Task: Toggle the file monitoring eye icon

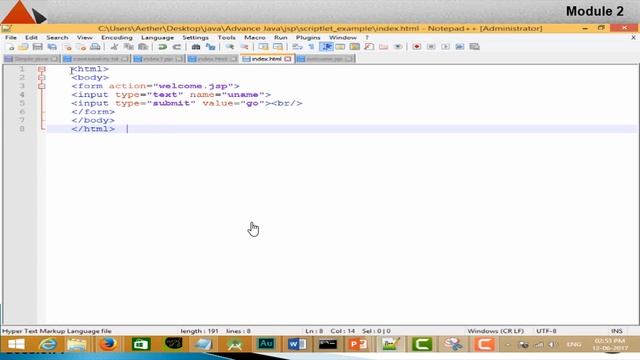Action: click(398, 47)
